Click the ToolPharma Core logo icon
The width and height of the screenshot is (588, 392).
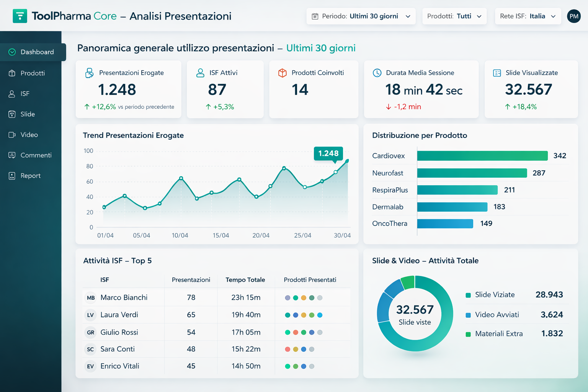[20, 16]
